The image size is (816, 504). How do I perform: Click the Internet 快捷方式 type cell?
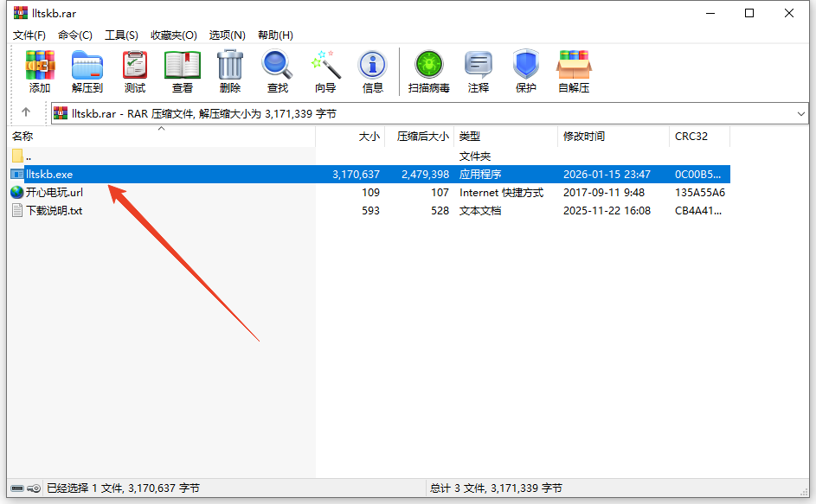click(x=501, y=193)
